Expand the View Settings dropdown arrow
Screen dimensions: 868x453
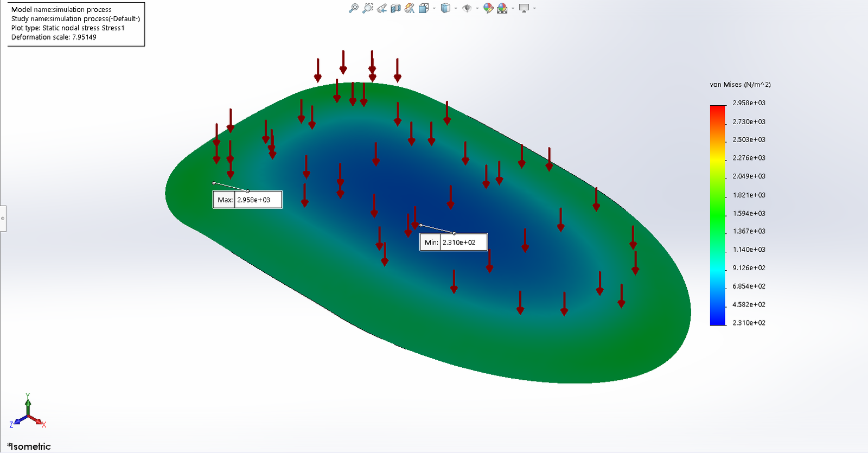point(534,8)
